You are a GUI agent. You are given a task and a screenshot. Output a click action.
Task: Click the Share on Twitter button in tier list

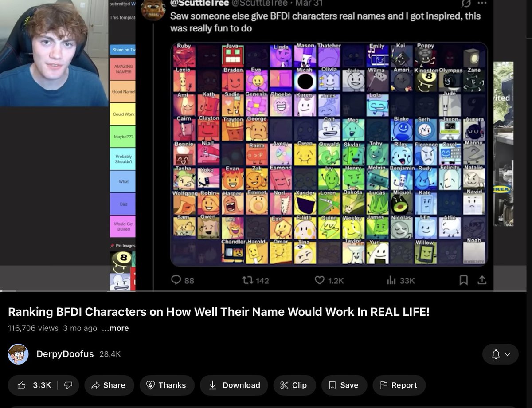tap(123, 50)
